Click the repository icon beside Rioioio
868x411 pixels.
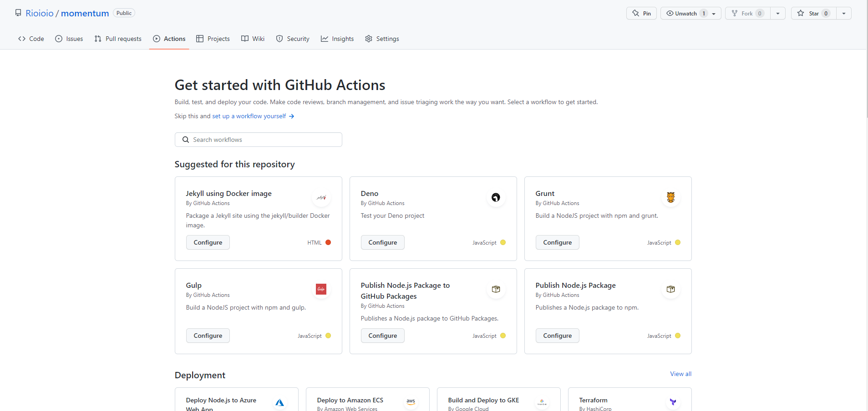[18, 13]
